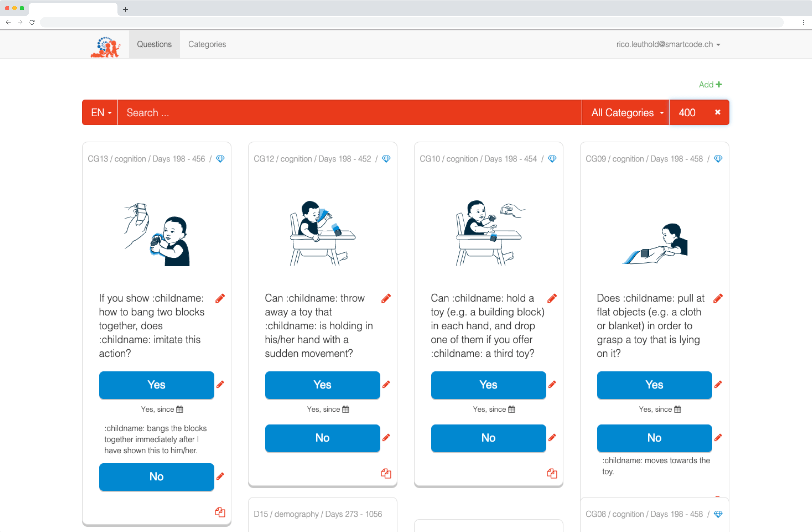
Task: Select the Questions tab
Action: pos(154,44)
